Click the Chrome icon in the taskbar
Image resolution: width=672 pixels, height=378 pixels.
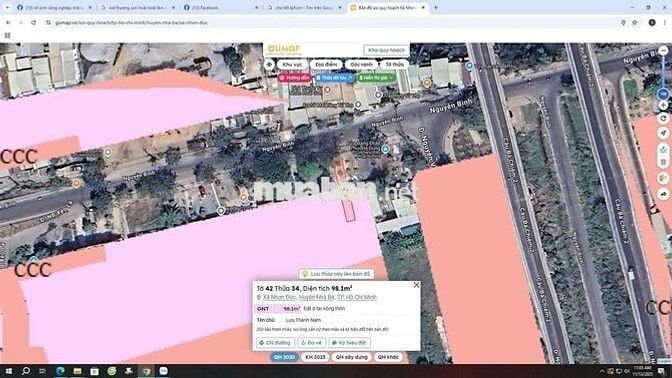[x=147, y=371]
